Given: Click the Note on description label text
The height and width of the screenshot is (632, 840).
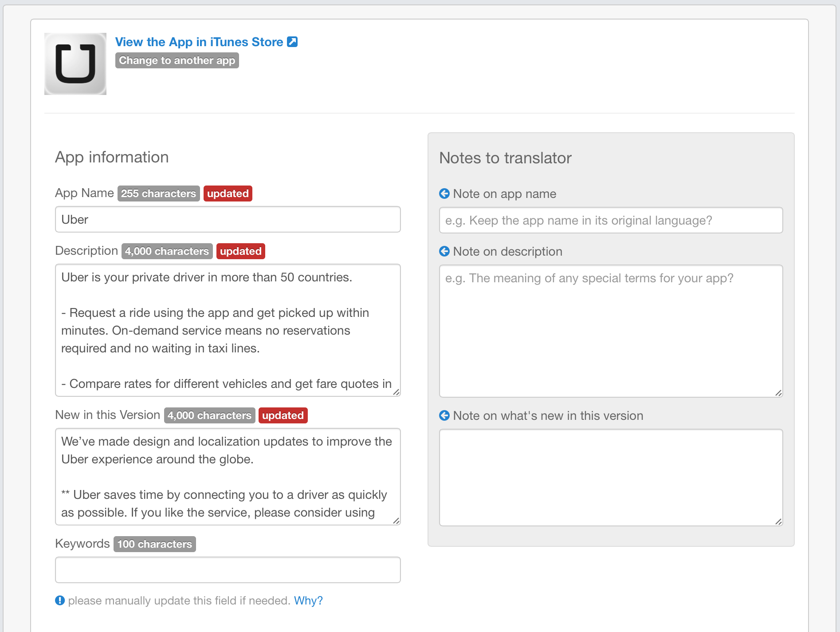Looking at the screenshot, I should tap(508, 251).
